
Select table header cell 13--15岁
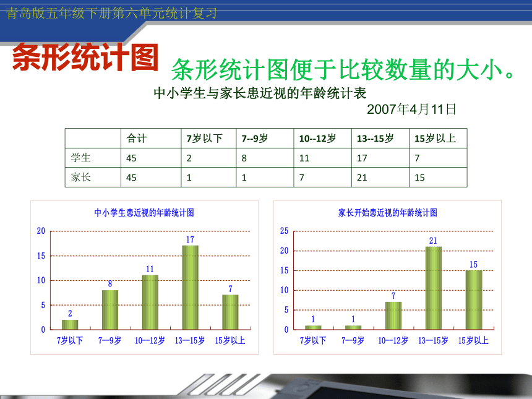375,138
